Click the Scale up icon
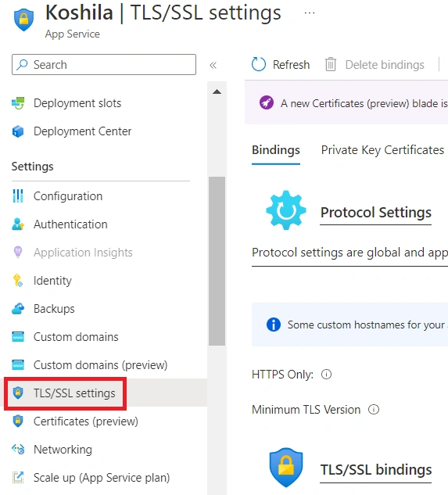This screenshot has height=495, width=448. point(18,477)
